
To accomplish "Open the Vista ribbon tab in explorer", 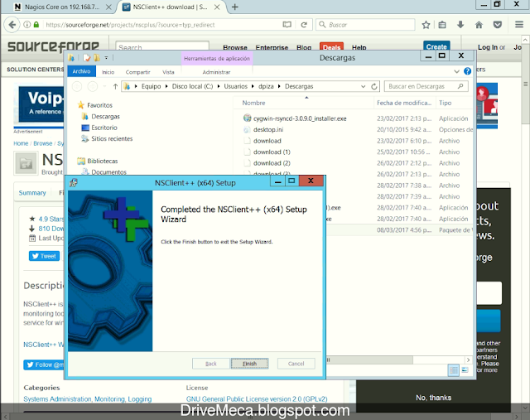I will click(x=168, y=72).
